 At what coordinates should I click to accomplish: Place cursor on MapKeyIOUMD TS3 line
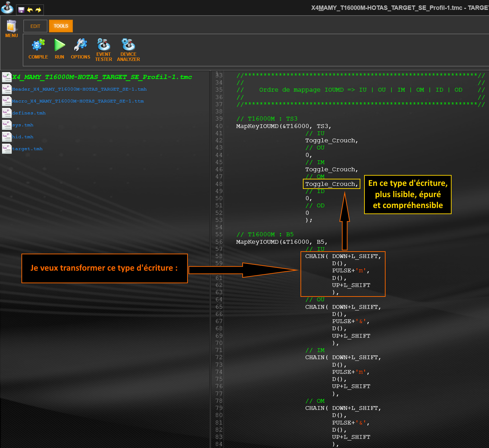click(283, 126)
